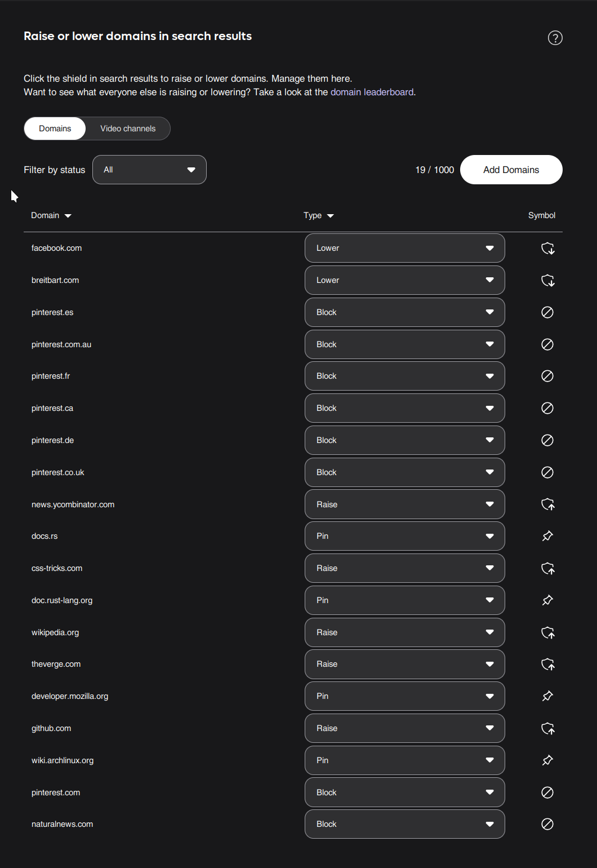The image size is (597, 868).
Task: Click the Symbol column header
Action: 542,215
